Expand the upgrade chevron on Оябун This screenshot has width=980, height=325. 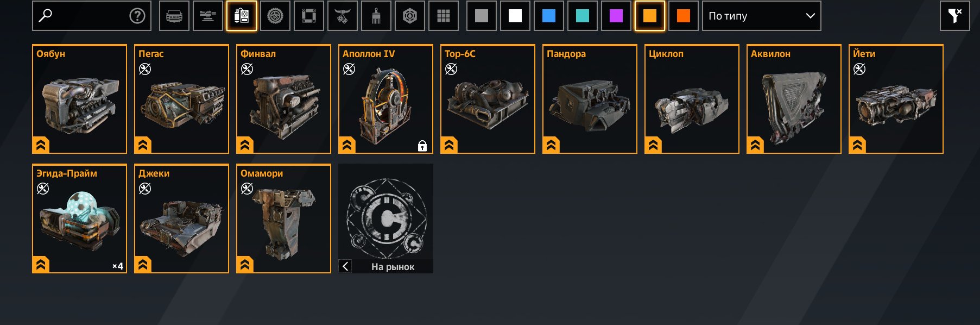pos(41,145)
